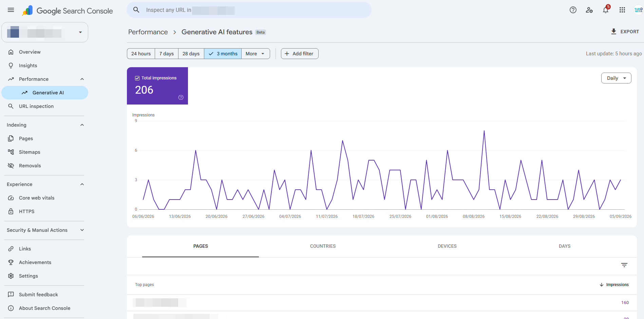Screen dimensions: 644x319
Task: Click the Links chain icon
Action: [11, 249]
